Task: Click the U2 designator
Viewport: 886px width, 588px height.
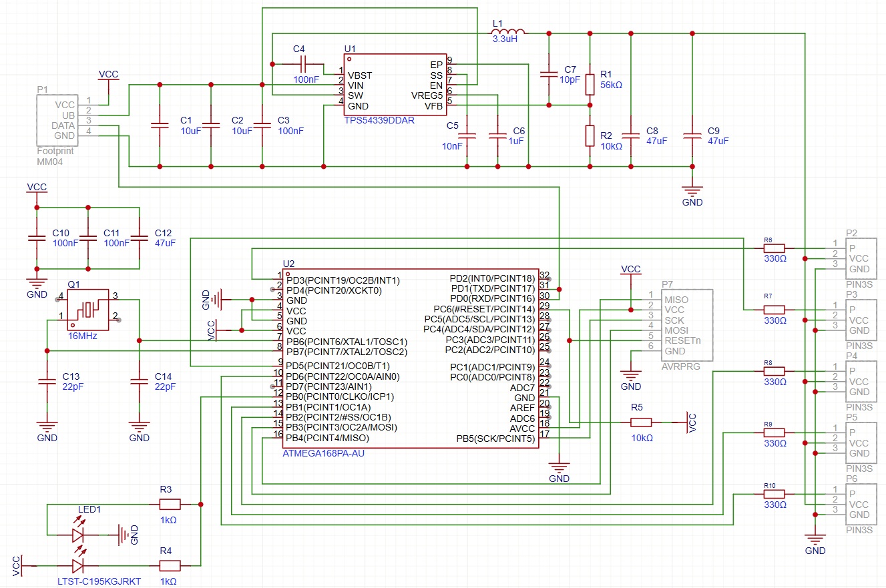Action: [288, 264]
